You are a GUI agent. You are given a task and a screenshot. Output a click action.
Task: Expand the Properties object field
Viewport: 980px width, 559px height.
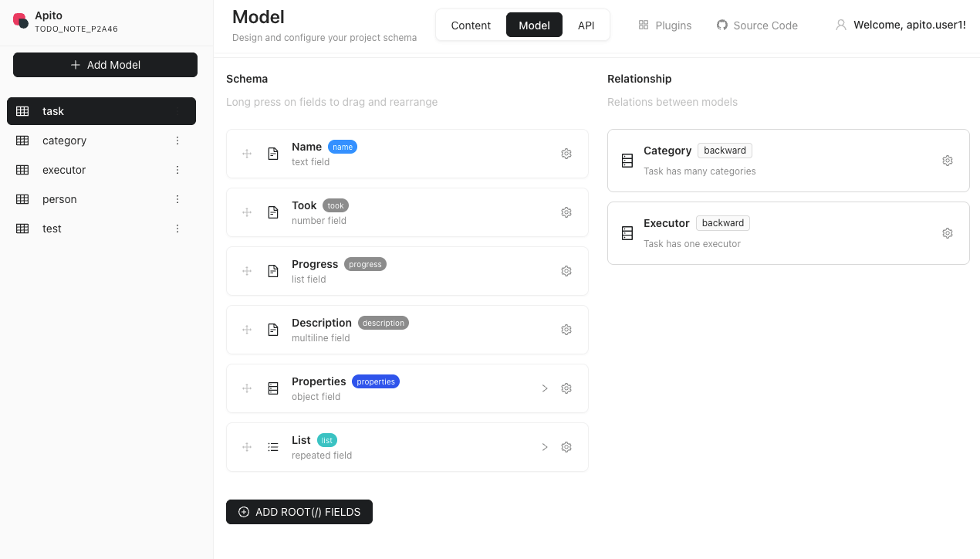[545, 388]
